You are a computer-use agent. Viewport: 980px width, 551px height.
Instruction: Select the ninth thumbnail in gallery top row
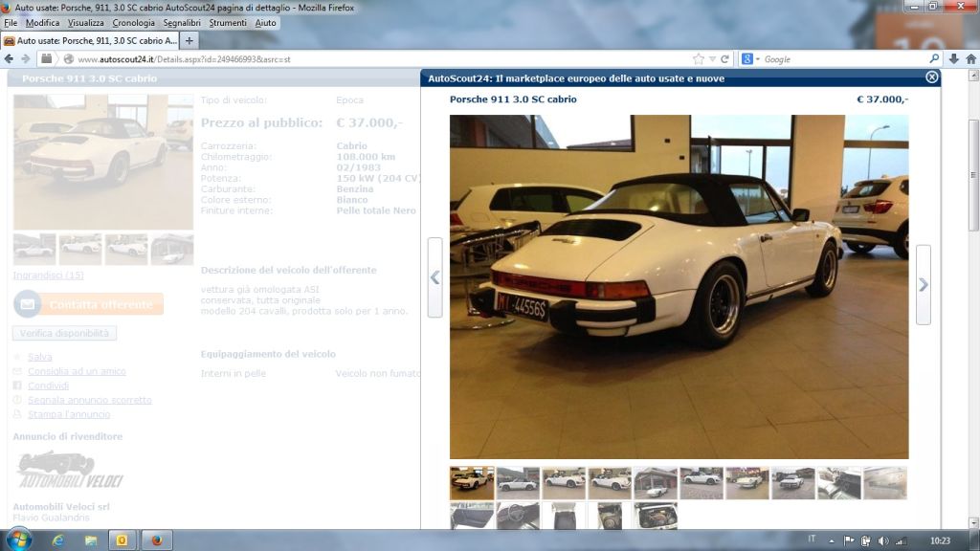[x=839, y=483]
